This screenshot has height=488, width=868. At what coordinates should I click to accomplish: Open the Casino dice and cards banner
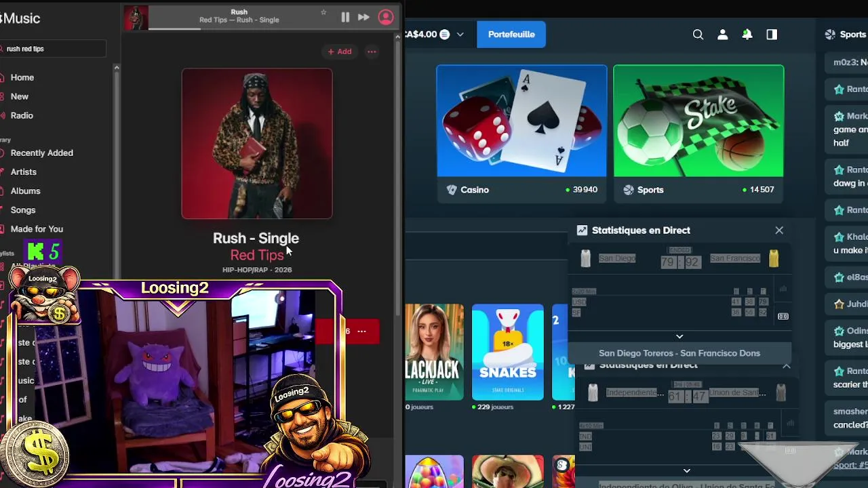[x=521, y=121]
